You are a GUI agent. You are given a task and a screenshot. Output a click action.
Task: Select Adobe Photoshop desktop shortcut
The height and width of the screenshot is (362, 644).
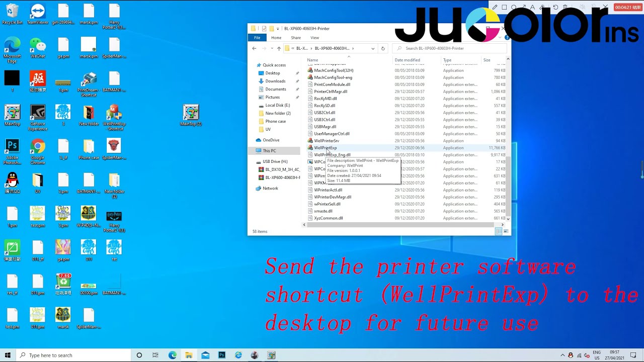(12, 152)
